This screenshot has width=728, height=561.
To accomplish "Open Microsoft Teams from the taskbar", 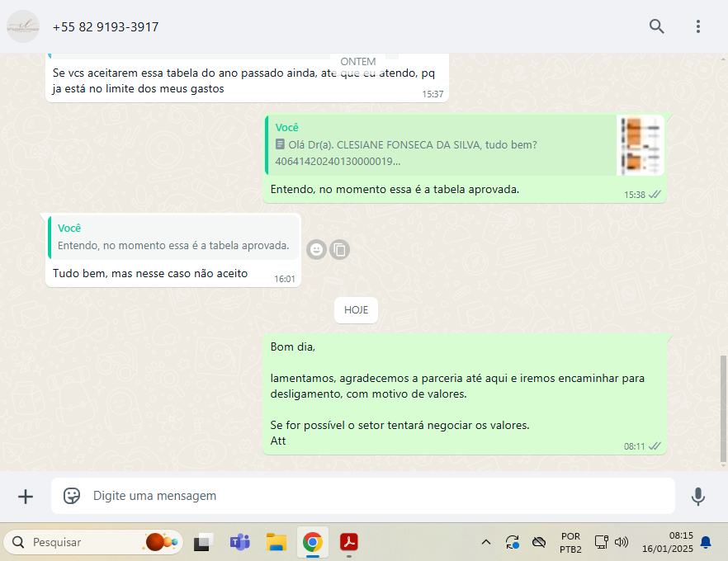I will tap(240, 542).
